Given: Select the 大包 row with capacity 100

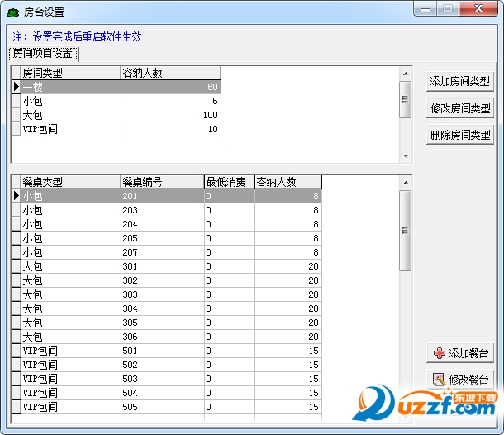Looking at the screenshot, I should (121, 115).
